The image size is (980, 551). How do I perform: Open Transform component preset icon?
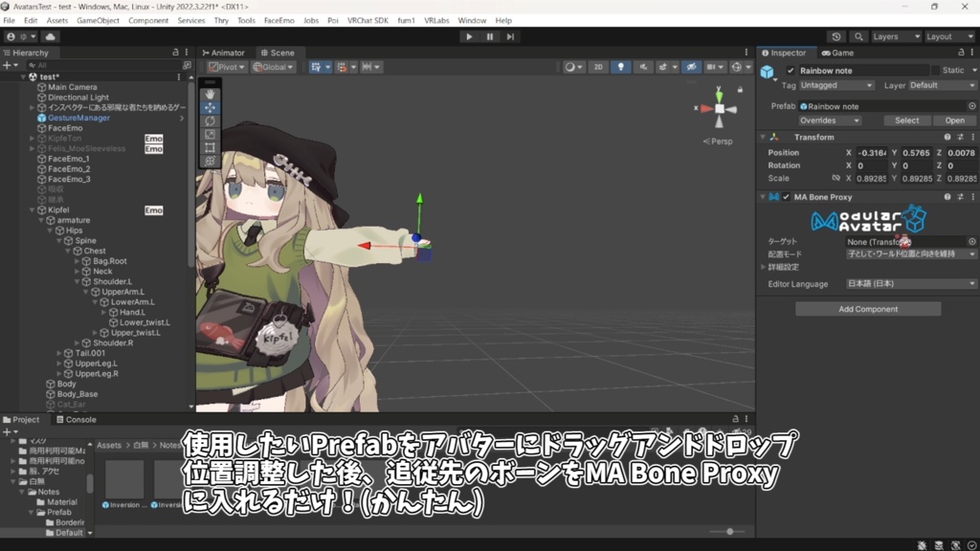pyautogui.click(x=961, y=137)
